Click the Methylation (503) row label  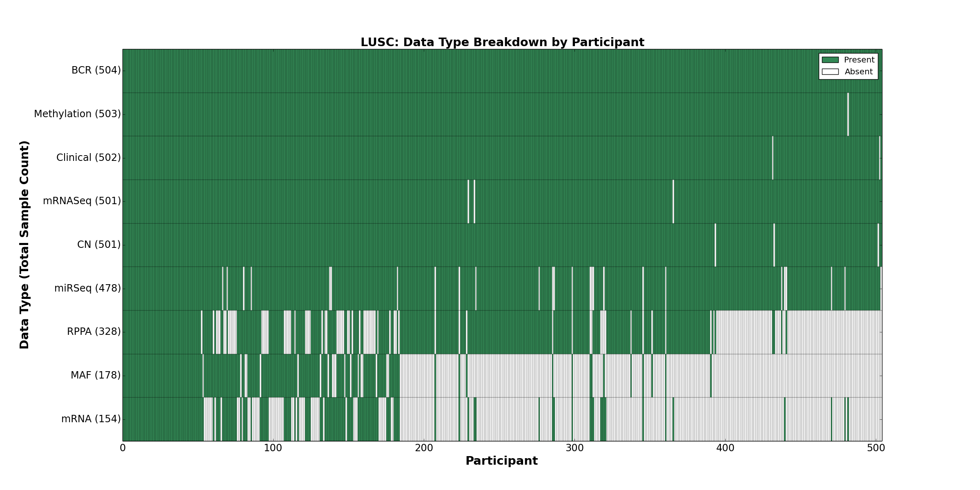77,114
